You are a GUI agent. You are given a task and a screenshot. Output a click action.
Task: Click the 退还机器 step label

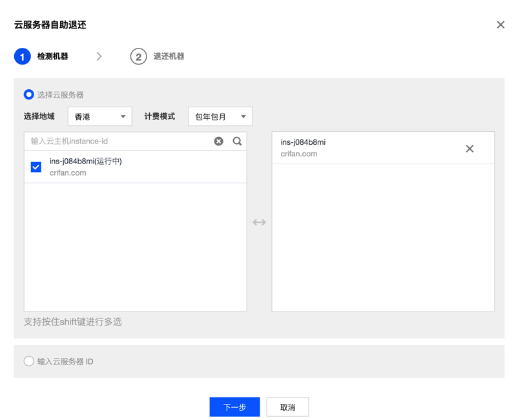(x=169, y=56)
